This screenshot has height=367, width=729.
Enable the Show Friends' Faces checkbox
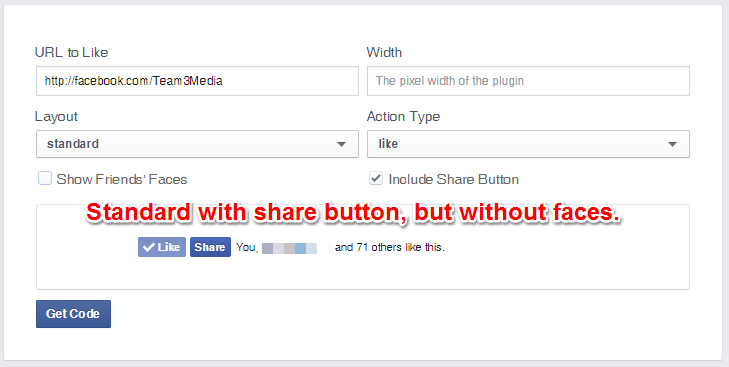[x=45, y=179]
